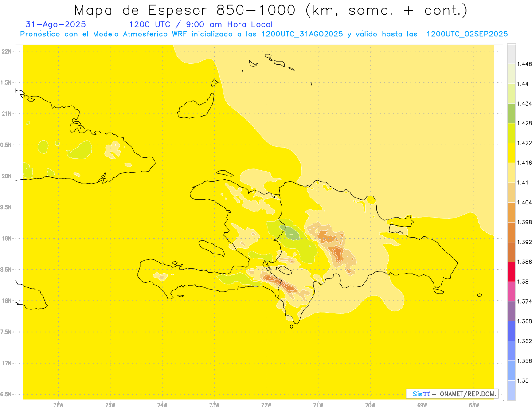Select the 1.35 value label on the legend
This screenshot has width=532, height=411.
pos(523,380)
